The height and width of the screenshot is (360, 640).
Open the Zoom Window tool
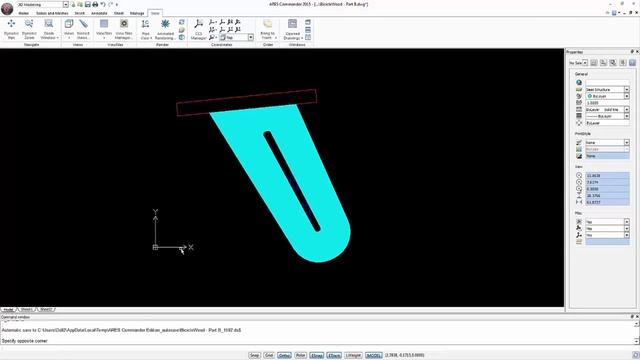pos(49,29)
